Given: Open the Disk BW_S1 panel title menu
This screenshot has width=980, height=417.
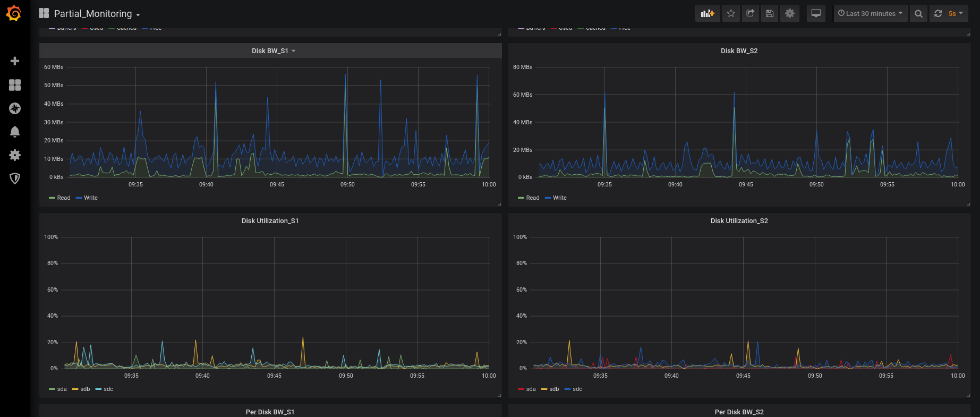Looking at the screenshot, I should point(273,51).
